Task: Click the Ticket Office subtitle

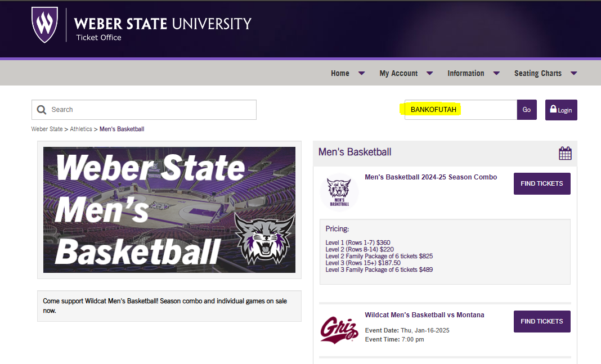Action: tap(98, 38)
